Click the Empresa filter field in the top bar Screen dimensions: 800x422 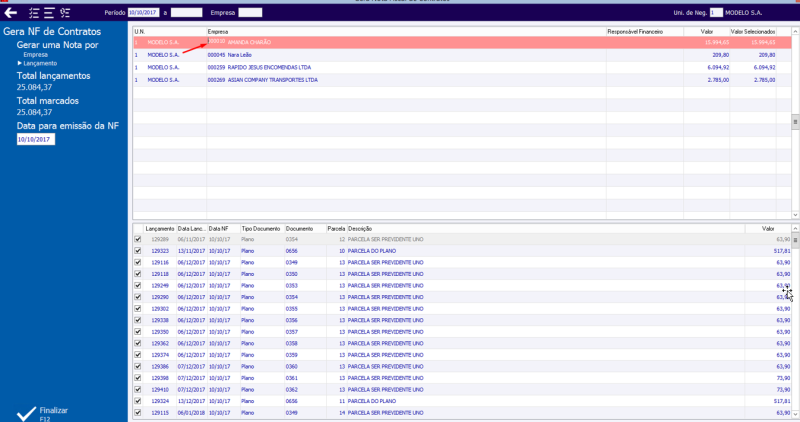250,13
